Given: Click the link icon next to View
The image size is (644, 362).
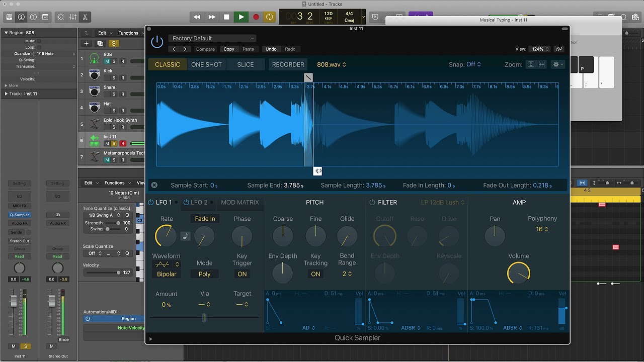Looking at the screenshot, I should (558, 49).
